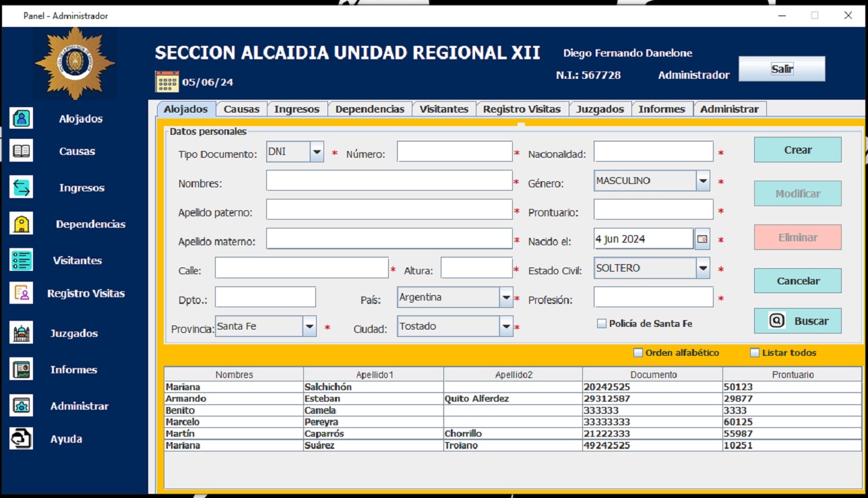This screenshot has height=498, width=868.
Task: Click the Nombres text field
Action: (389, 181)
